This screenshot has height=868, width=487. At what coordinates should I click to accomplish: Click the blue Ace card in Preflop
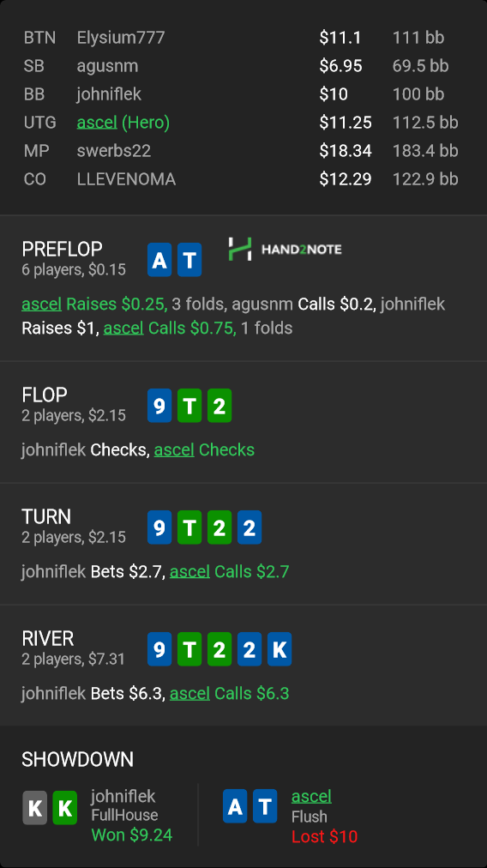tap(159, 260)
